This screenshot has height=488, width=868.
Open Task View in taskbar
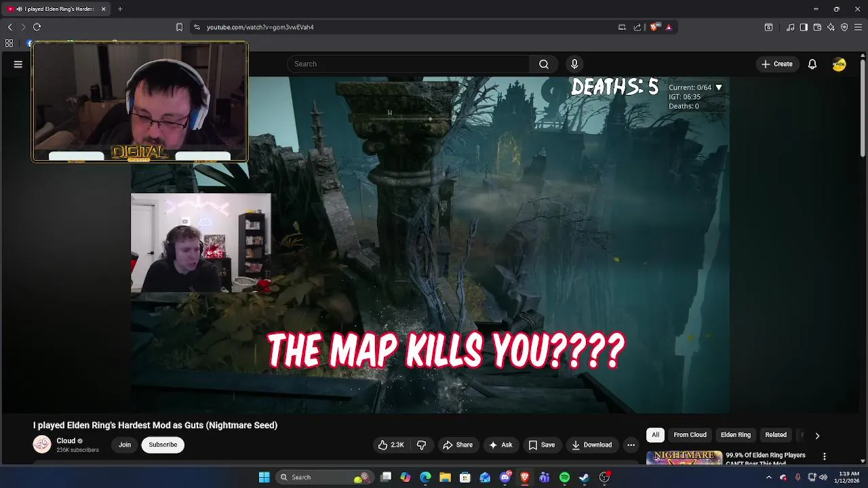pos(386,477)
